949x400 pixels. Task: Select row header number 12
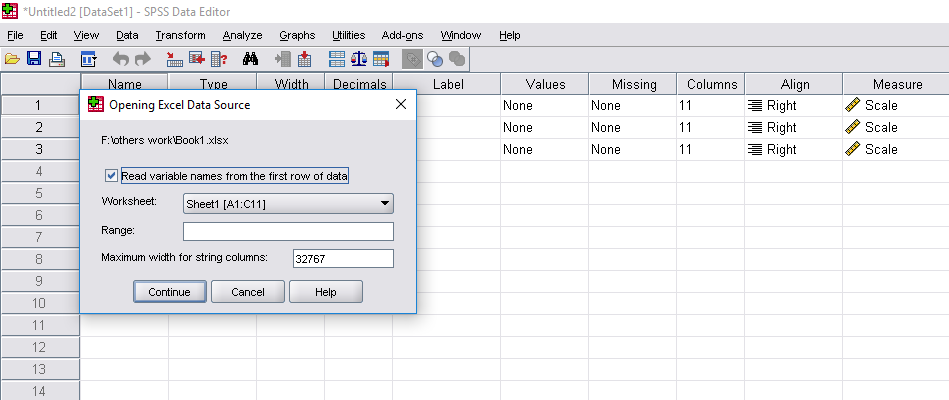[40, 347]
